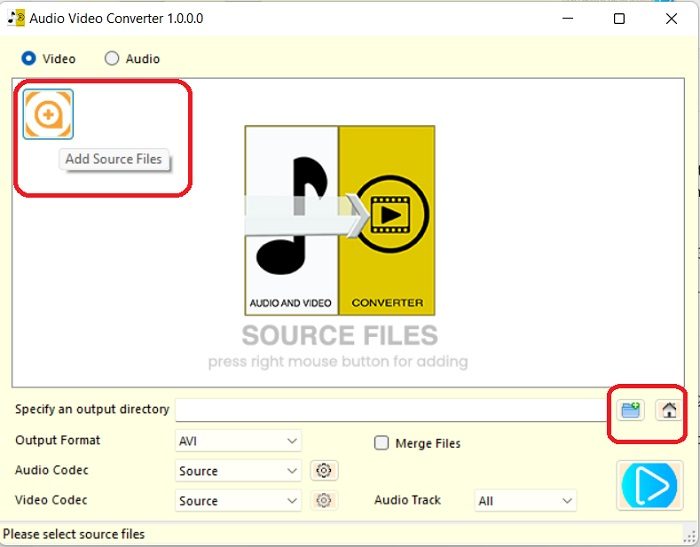Click the 'Output Format' label
The image size is (700, 547).
58,440
